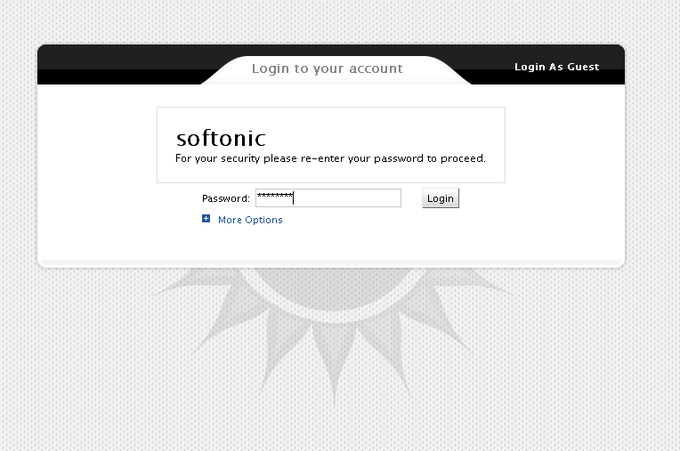Click the Login button

coord(440,198)
